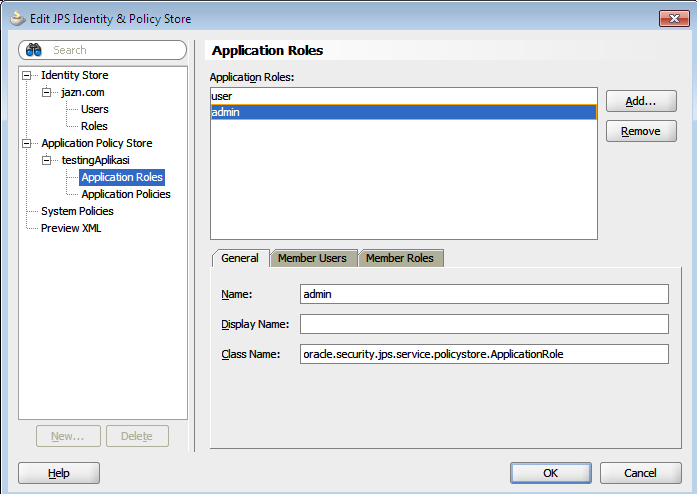Image resolution: width=697 pixels, height=494 pixels.
Task: Open Help for this dialog
Action: [59, 473]
